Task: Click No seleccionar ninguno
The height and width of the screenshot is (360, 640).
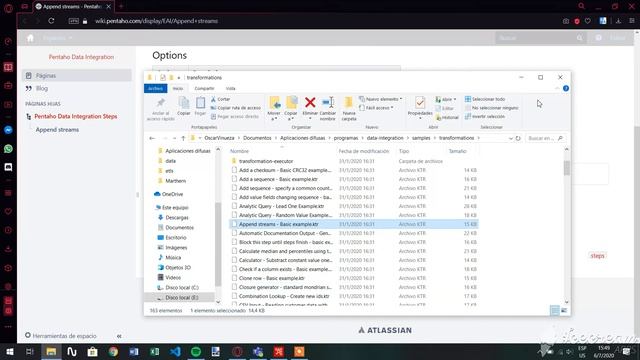Action: click(x=492, y=108)
